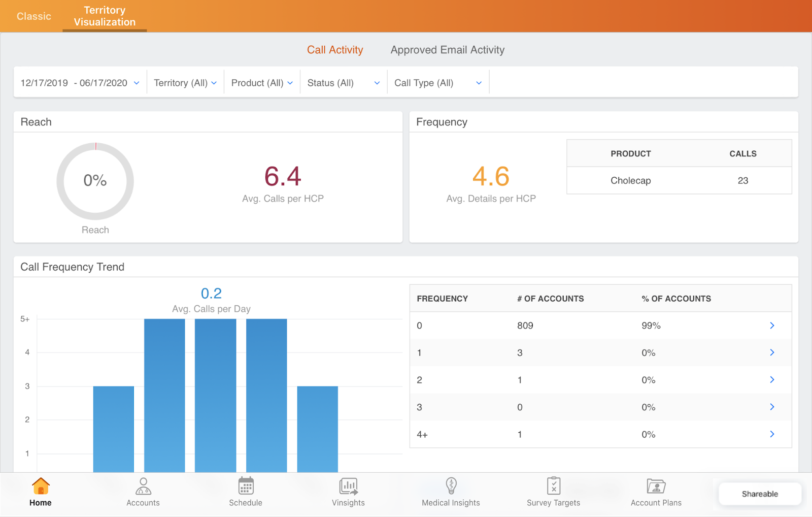Expand the frequency 0 row chevron
Viewport: 812px width, 517px height.
click(772, 326)
